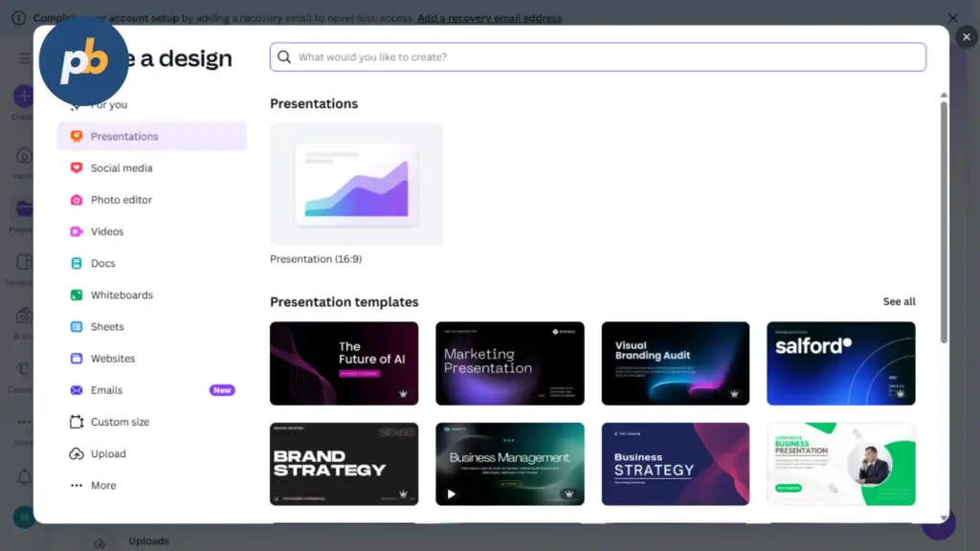Select the Emails category
The image size is (980, 551).
click(151, 390)
